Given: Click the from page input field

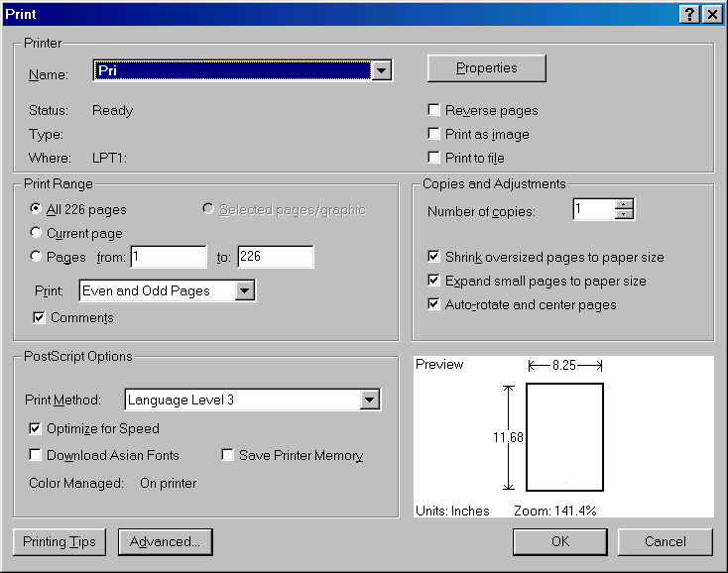Looking at the screenshot, I should (x=169, y=257).
